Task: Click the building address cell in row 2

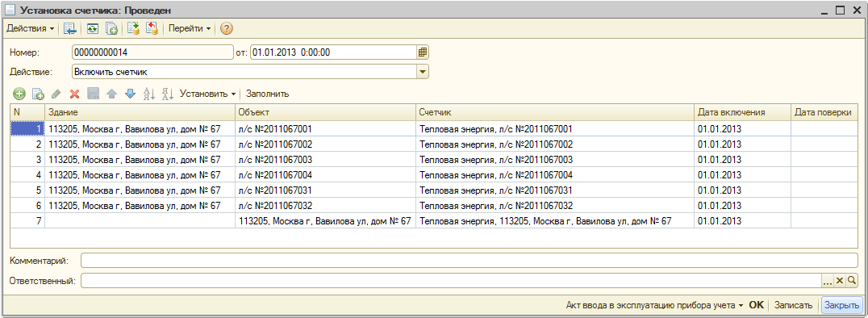Action: 140,144
